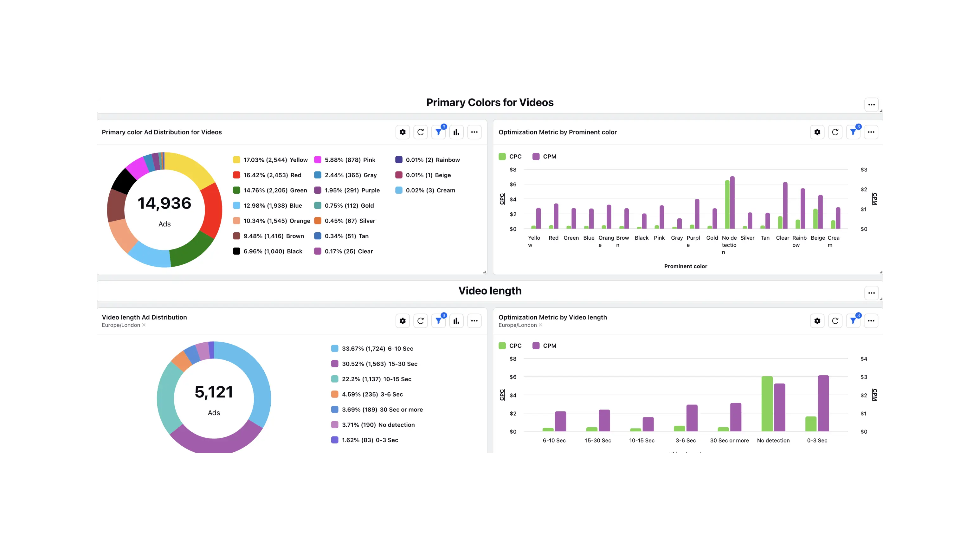Select the 0.34% (51) Tan legend entry
Screen dimensions: 980x549
pyautogui.click(x=341, y=236)
